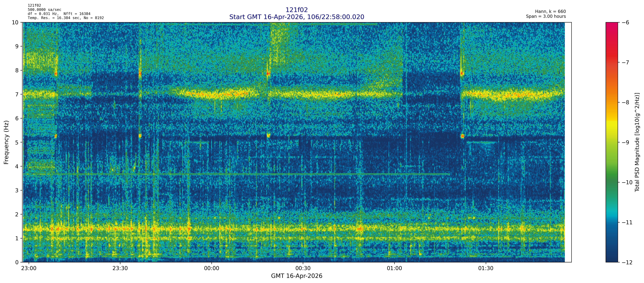Click the 'Frequency (Hz)' y-axis label
Image resolution: width=644 pixels, height=283 pixels.
pos(6,142)
